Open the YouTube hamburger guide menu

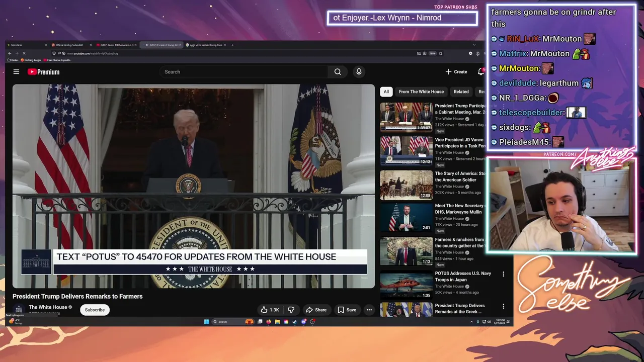coord(16,72)
